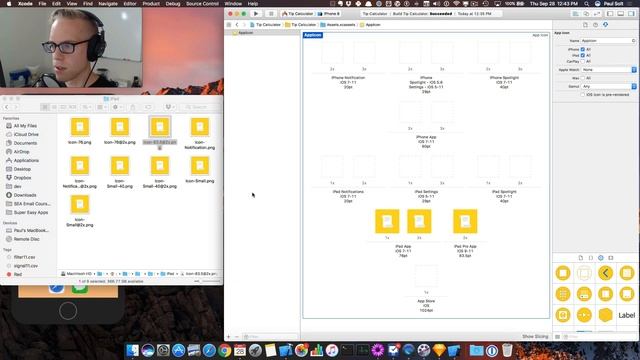
Task: Open Finder from the Dock
Action: pyautogui.click(x=132, y=350)
